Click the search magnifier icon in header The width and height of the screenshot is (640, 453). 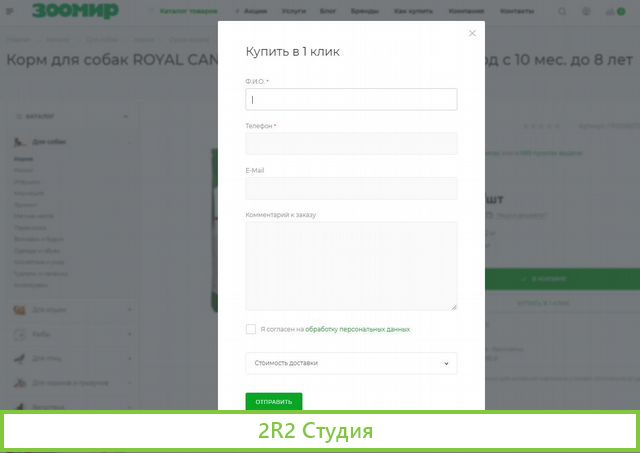point(562,11)
